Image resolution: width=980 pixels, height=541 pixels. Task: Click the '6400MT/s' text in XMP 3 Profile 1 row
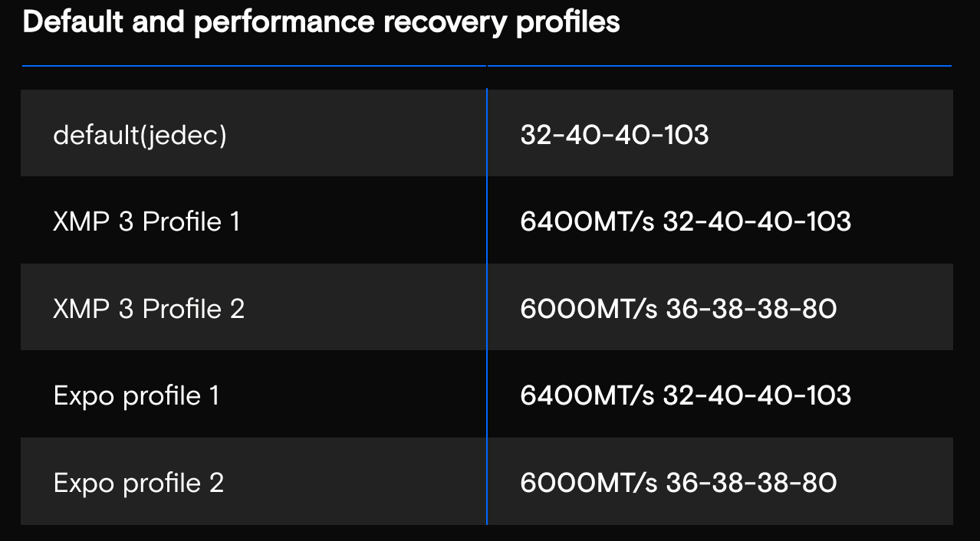(x=587, y=222)
